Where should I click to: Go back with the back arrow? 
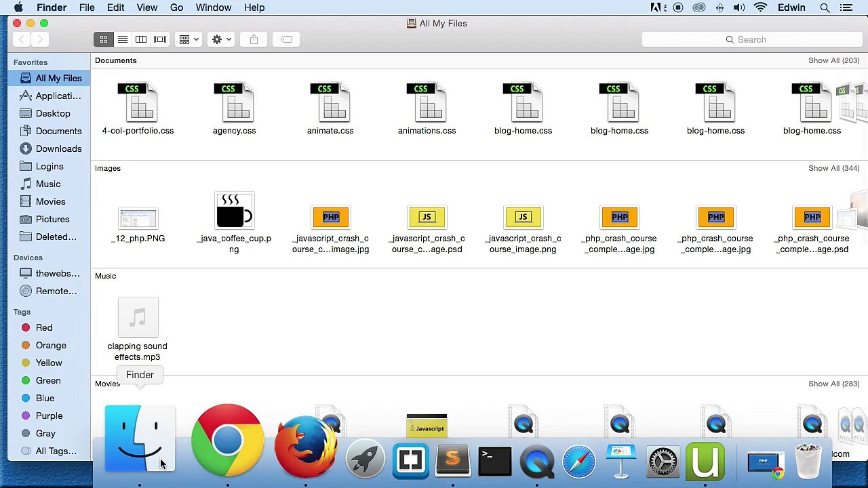tap(22, 39)
